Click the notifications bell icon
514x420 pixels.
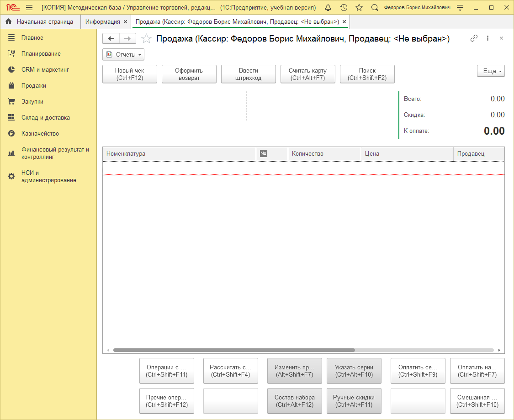pos(328,8)
